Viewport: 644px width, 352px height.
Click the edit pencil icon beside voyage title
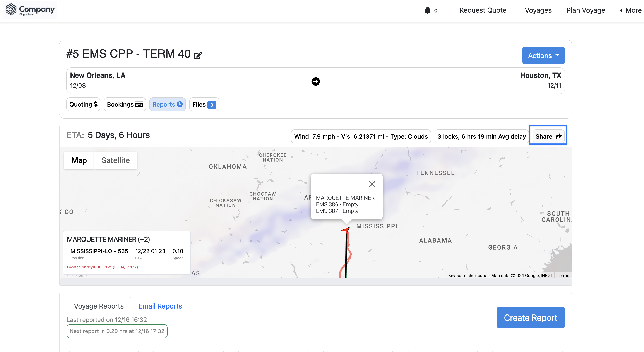[x=198, y=55]
